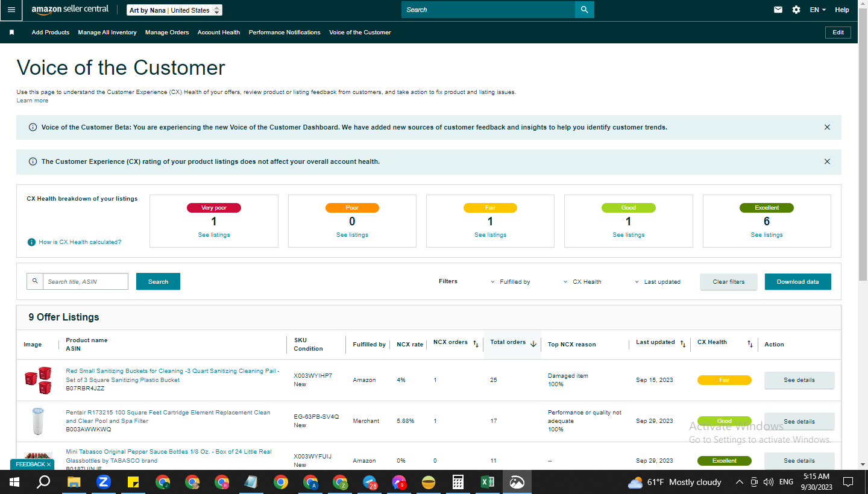Open the Settings gear icon
868x494 pixels.
796,10
